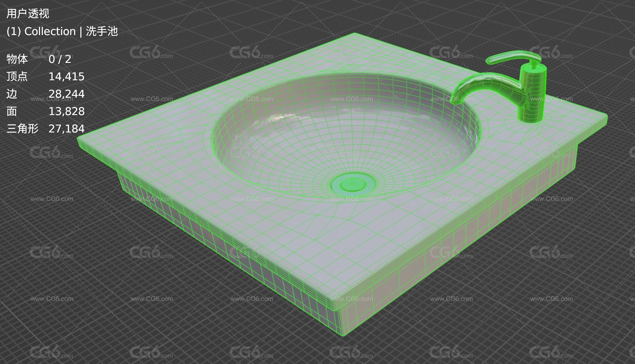Click the edge count 28,244
Screen dimensions: 635x364
tap(66, 94)
